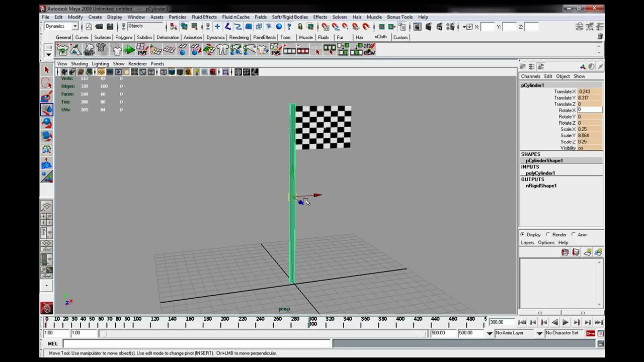Switch to the nCloth shelf tab
This screenshot has height=362, width=644.
pyautogui.click(x=381, y=37)
